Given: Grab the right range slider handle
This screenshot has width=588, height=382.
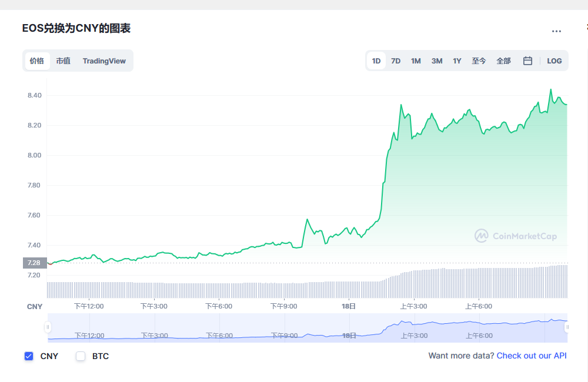Looking at the screenshot, I should pos(567,327).
